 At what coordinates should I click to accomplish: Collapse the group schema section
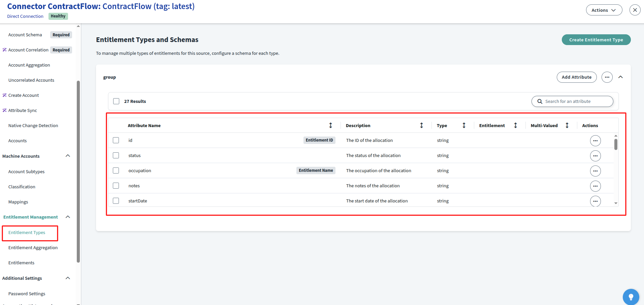pos(620,77)
